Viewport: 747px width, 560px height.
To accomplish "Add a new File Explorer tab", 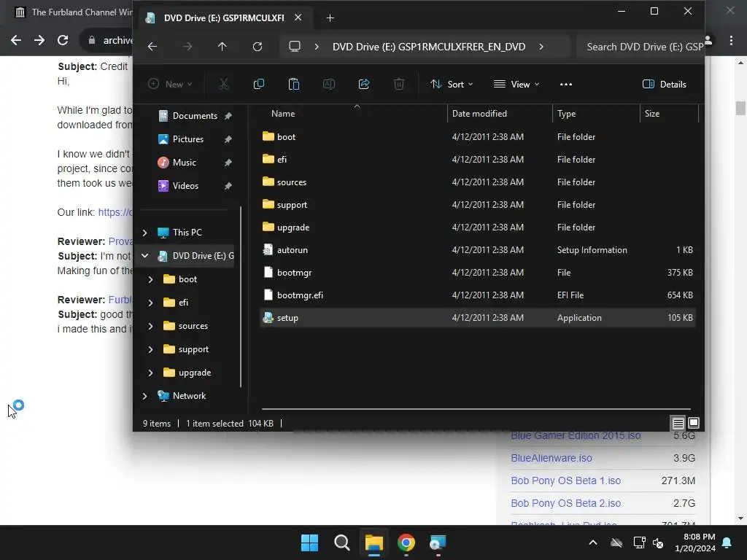I will point(330,18).
